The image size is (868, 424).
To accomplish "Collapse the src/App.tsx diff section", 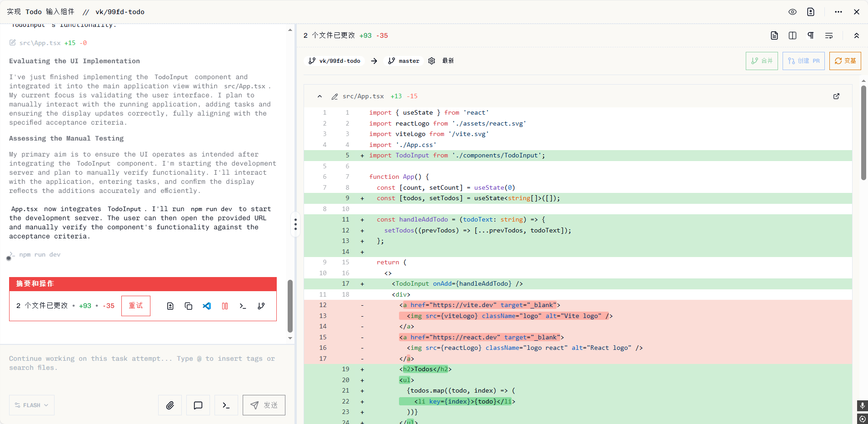I will click(320, 96).
